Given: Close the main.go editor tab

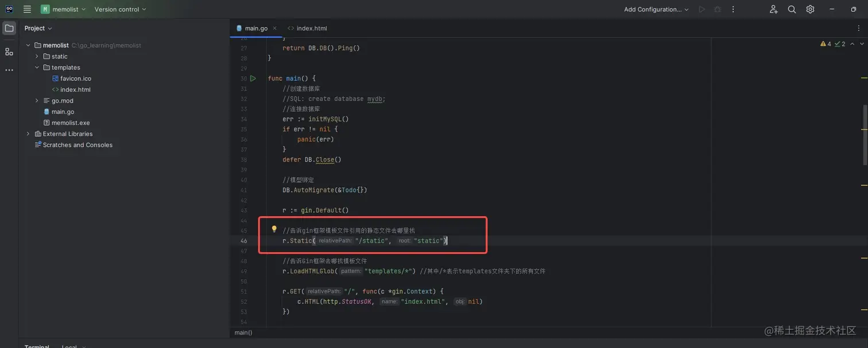Looking at the screenshot, I should tap(275, 28).
